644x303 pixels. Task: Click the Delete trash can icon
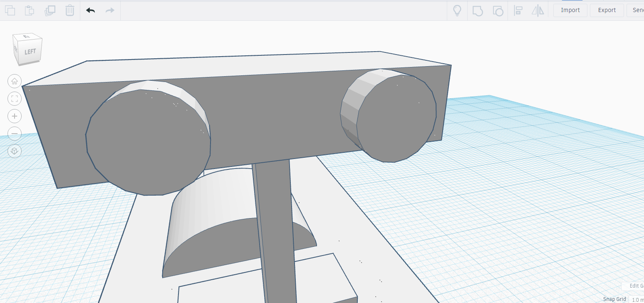click(70, 10)
